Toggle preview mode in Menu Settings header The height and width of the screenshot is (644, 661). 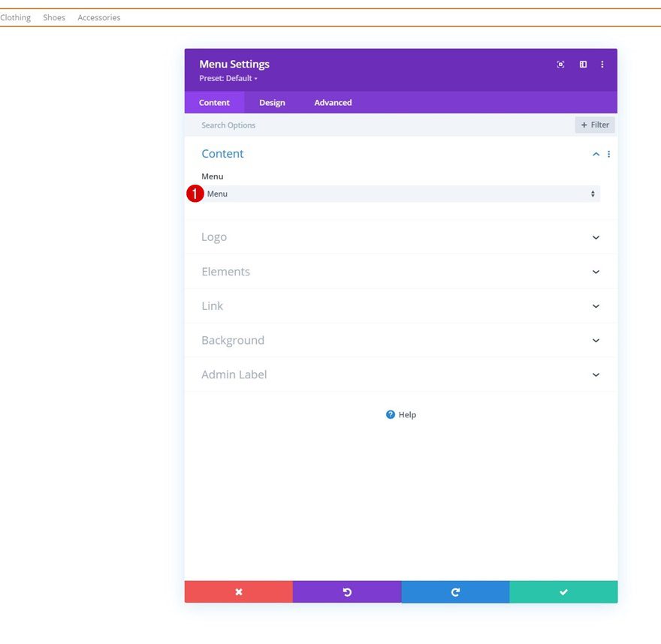(560, 65)
